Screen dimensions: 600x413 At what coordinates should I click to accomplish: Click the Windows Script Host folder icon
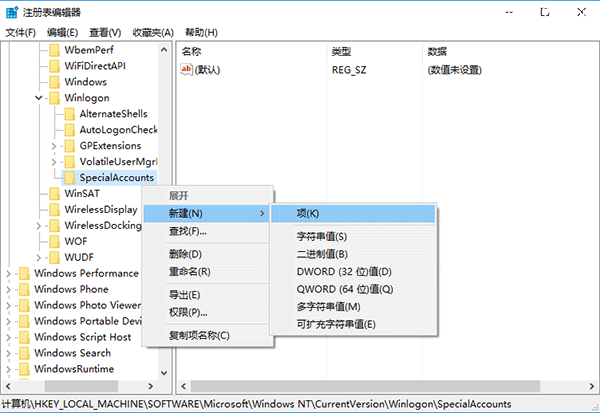(x=24, y=338)
